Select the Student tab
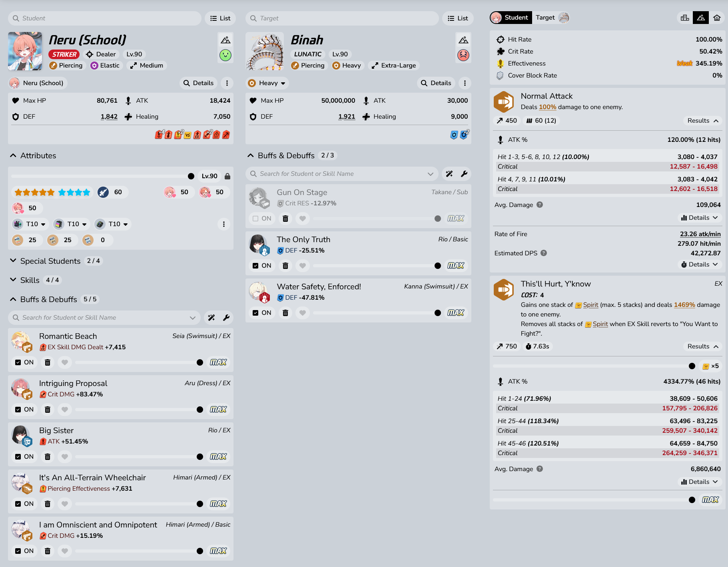Image resolution: width=728 pixels, height=567 pixels. coord(511,18)
